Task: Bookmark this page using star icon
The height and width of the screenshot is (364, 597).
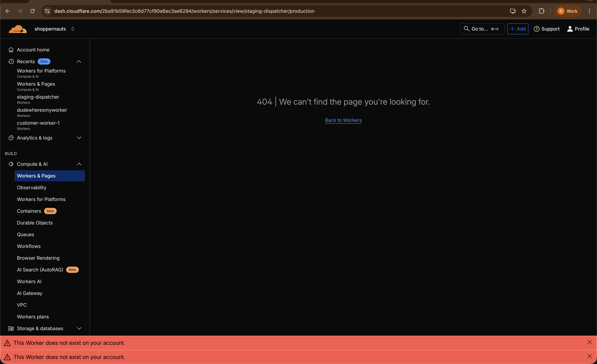Action: pos(524,11)
